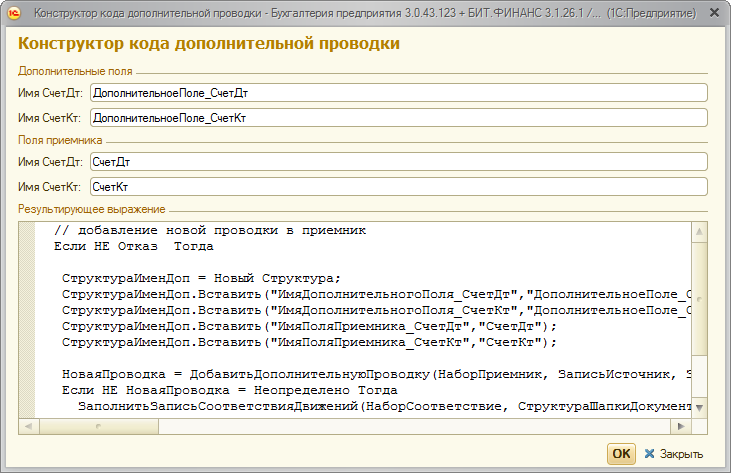
Task: Click line «СтруктураИменДоп = Новый Структура;»
Action: pyautogui.click(x=201, y=278)
